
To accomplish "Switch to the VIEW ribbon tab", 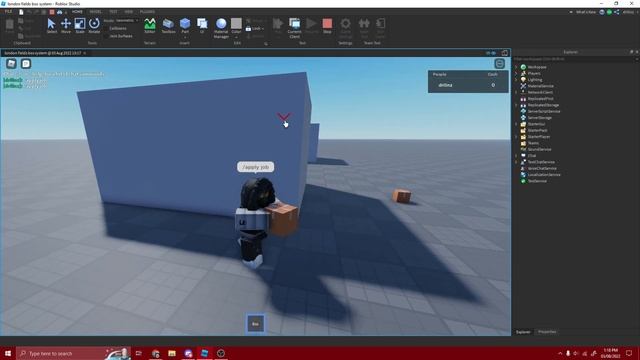I will point(129,12).
